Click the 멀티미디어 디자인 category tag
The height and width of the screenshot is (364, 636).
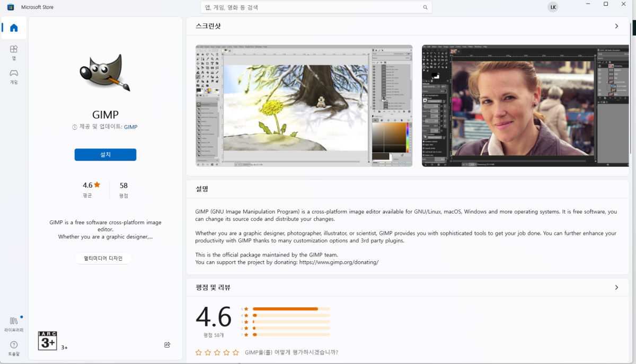[103, 258]
